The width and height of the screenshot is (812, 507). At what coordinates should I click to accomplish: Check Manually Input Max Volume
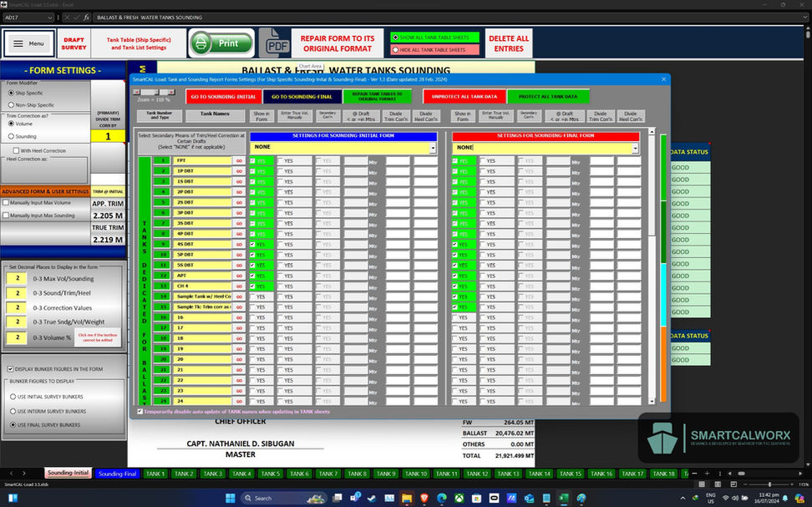[x=6, y=203]
